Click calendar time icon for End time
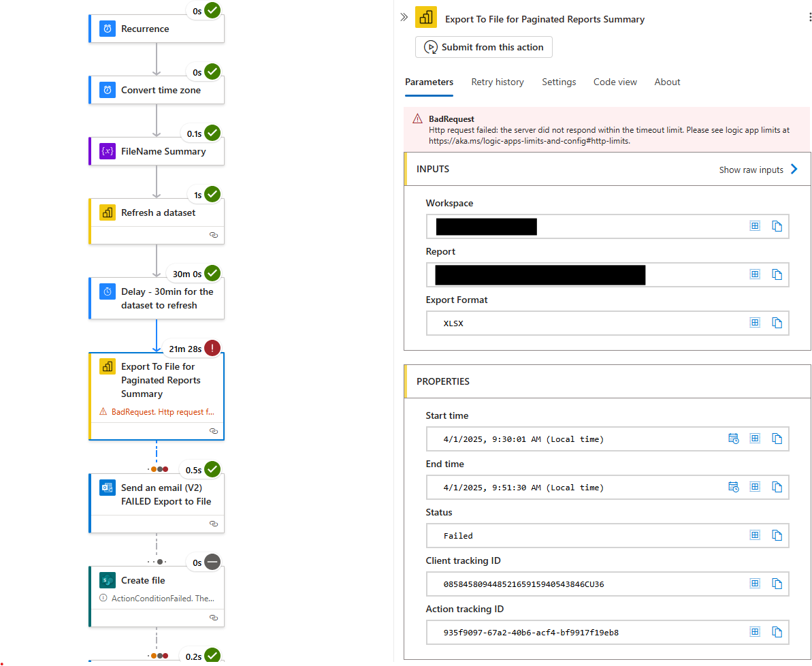Screen dimensions: 812x666 [733, 487]
